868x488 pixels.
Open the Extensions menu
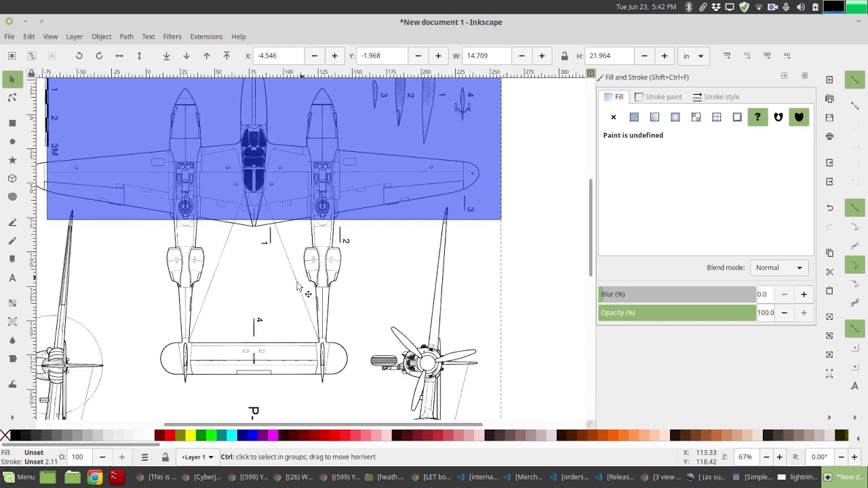(x=206, y=37)
